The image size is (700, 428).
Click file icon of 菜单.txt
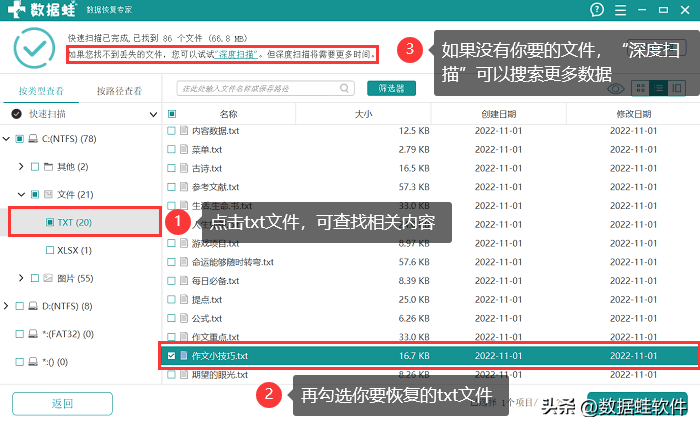[x=183, y=150]
